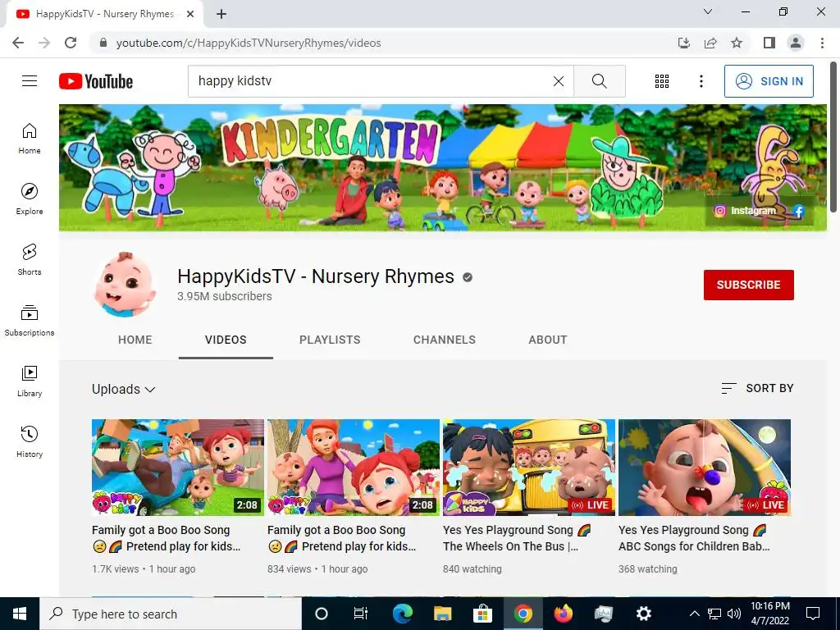Go to Home in the sidebar
This screenshot has height=630, width=840.
coord(30,139)
